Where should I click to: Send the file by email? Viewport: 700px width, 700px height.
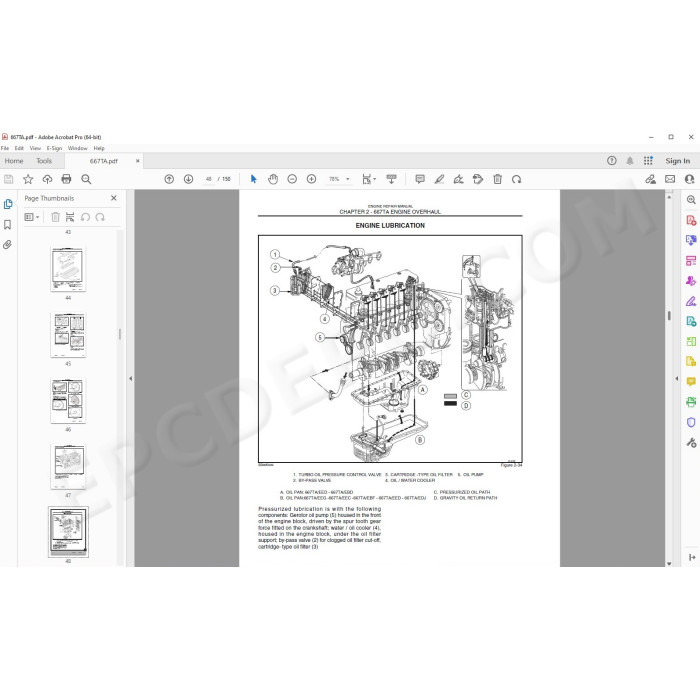(x=670, y=179)
